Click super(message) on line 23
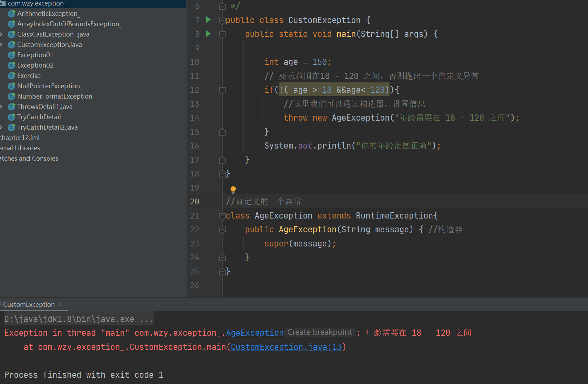The width and height of the screenshot is (588, 384). point(298,244)
